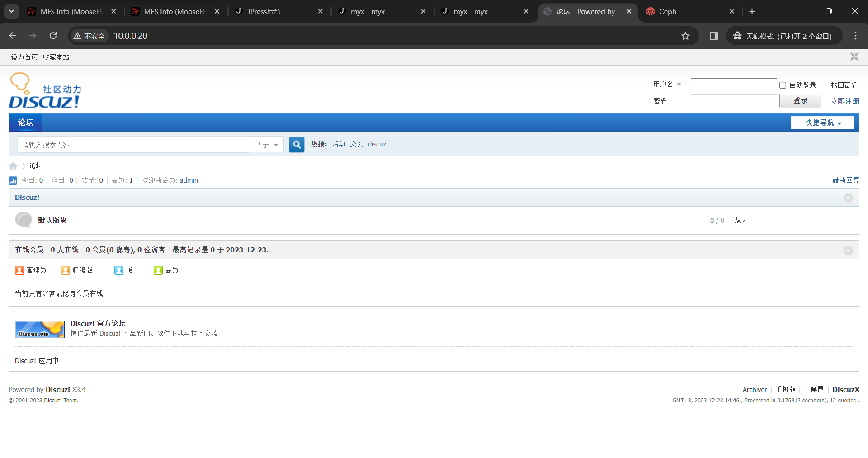The width and height of the screenshot is (868, 458).
Task: Open the 默认版块 default board
Action: tap(52, 220)
